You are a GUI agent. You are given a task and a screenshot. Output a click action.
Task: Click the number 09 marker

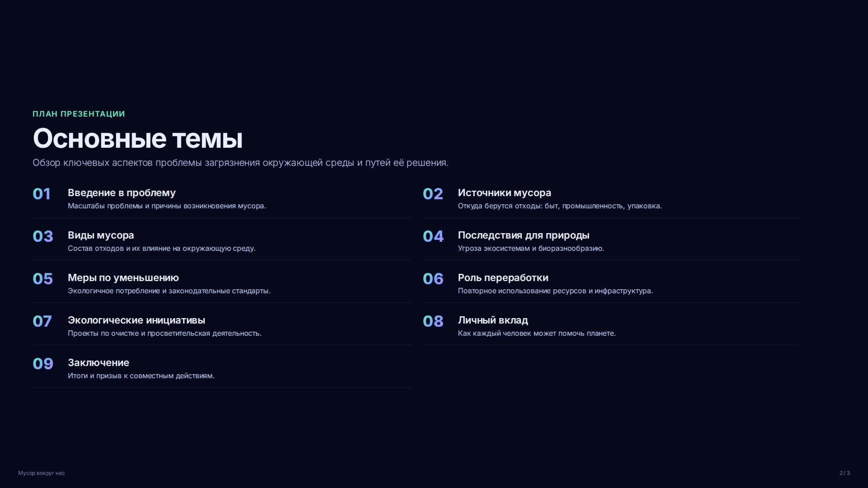(43, 364)
